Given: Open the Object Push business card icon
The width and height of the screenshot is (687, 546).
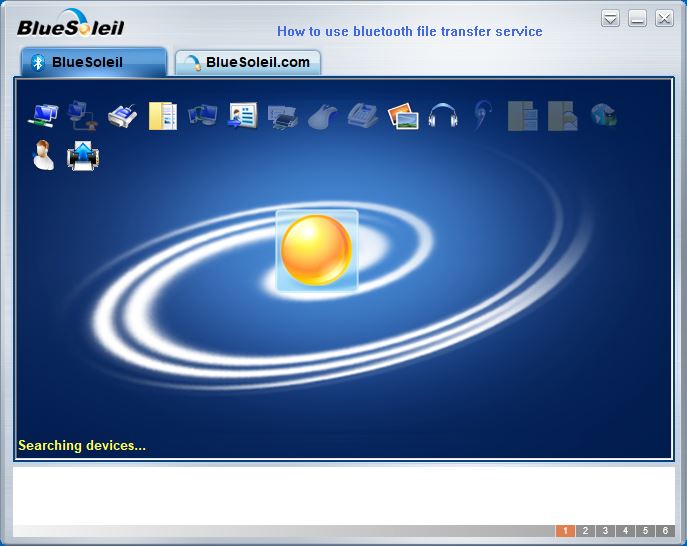Looking at the screenshot, I should pyautogui.click(x=243, y=116).
